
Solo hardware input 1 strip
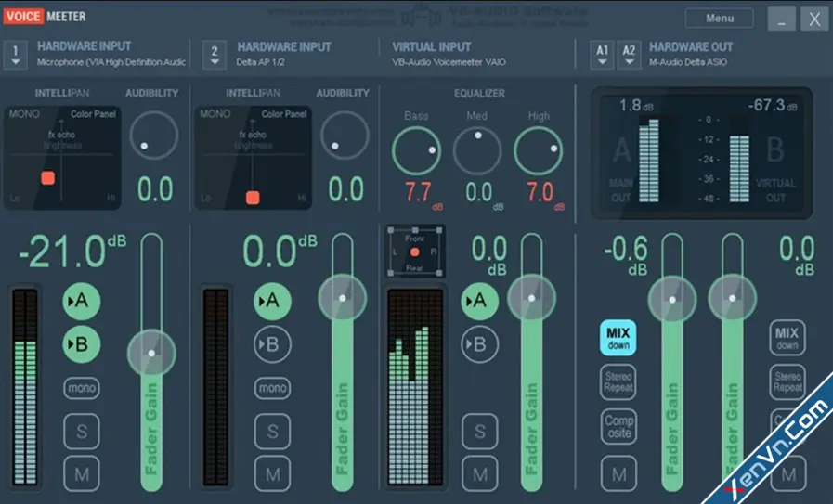[x=82, y=432]
